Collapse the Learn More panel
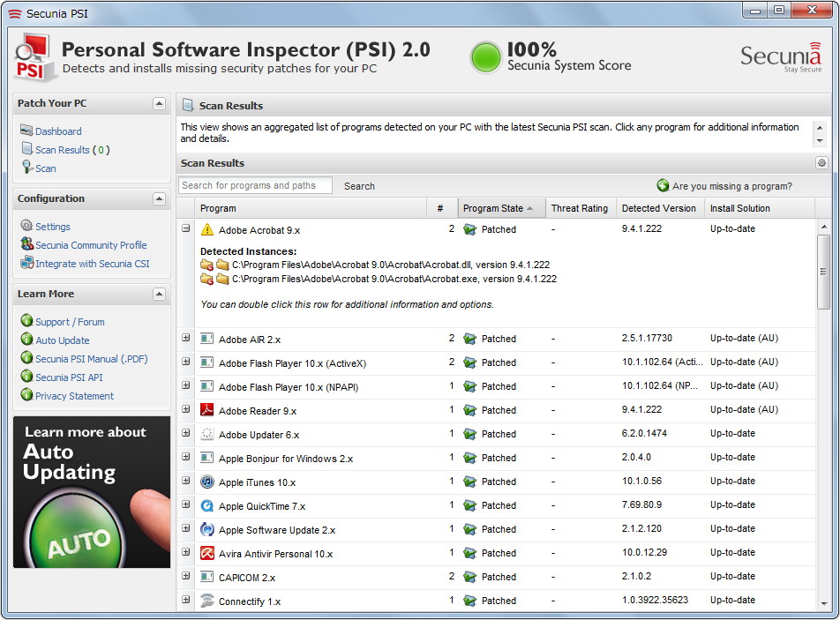This screenshot has height=620, width=840. 160,294
